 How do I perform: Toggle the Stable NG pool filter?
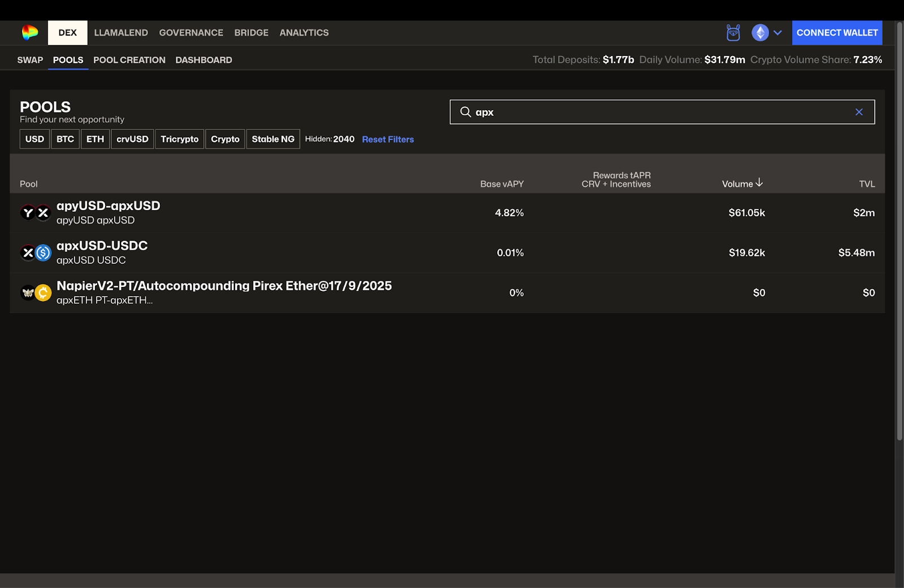(x=273, y=139)
